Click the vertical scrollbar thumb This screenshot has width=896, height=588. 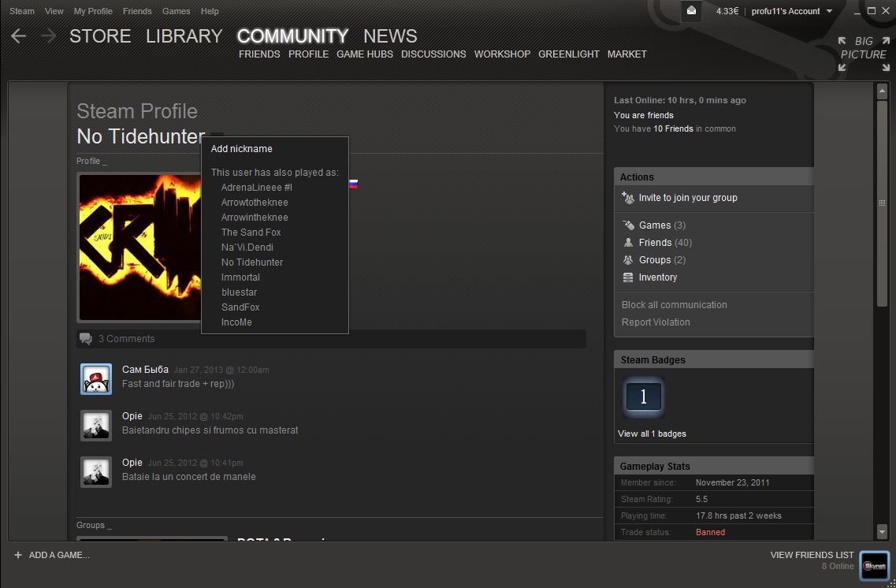883,203
